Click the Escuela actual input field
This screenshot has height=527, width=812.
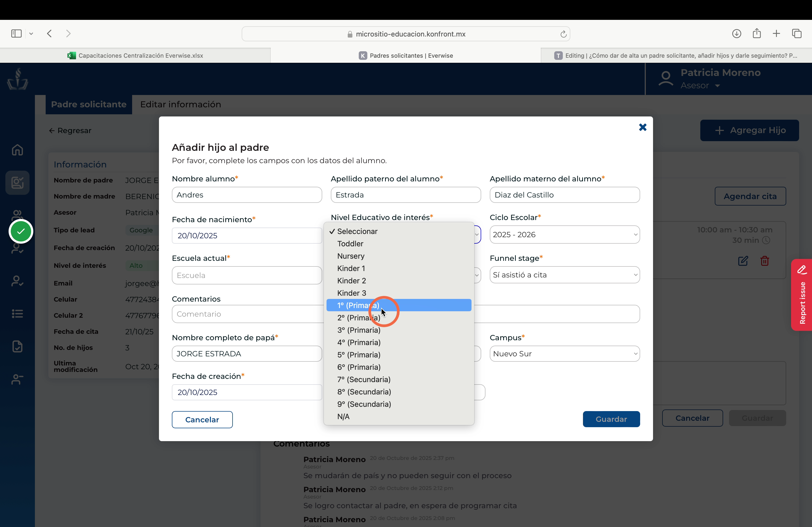click(x=247, y=275)
